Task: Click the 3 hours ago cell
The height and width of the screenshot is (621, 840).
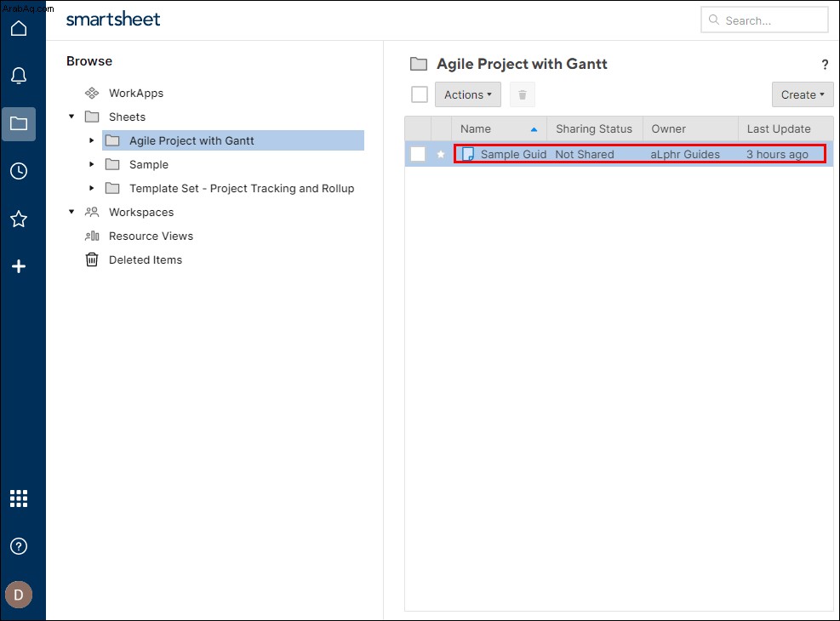Action: click(777, 154)
